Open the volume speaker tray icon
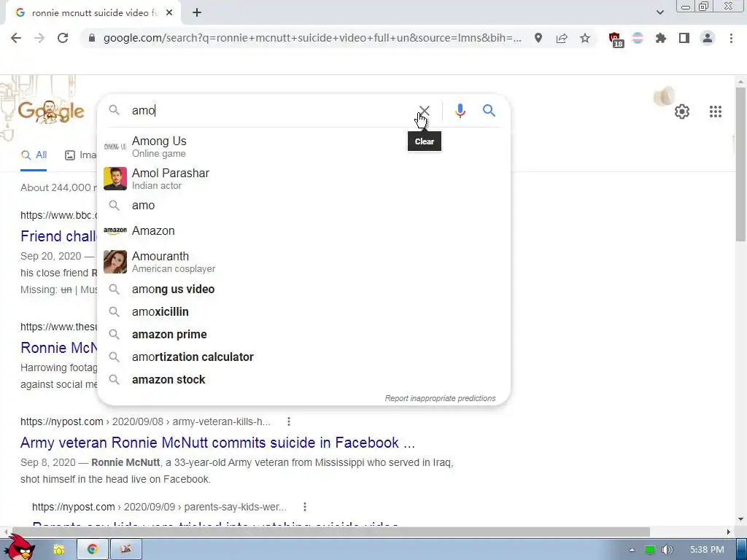This screenshot has width=747, height=560. (x=667, y=550)
